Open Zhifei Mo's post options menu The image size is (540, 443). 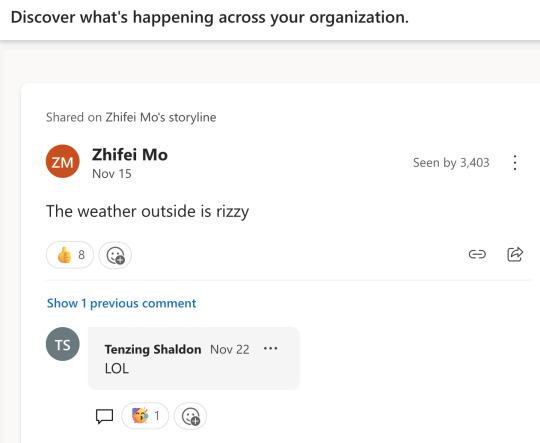(x=515, y=163)
